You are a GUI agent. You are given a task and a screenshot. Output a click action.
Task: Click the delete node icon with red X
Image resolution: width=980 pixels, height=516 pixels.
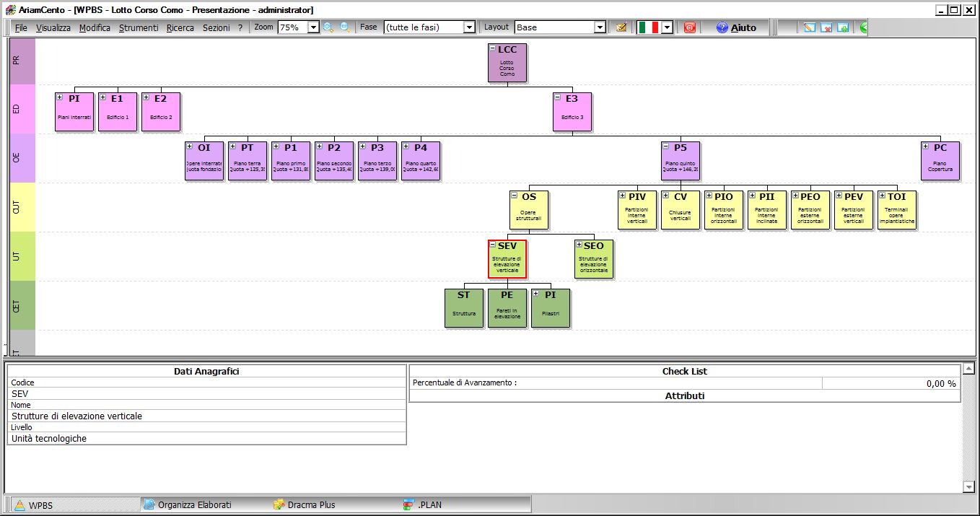[826, 27]
